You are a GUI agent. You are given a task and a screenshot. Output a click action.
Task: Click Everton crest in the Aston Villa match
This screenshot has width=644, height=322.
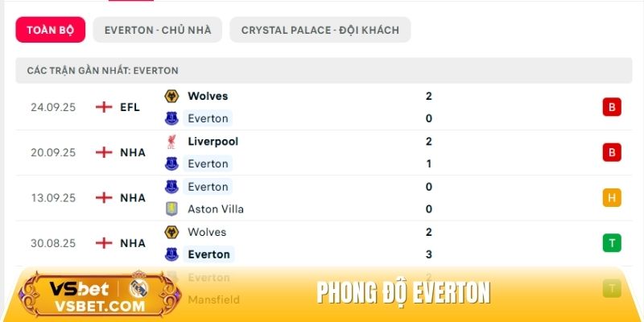pos(171,187)
